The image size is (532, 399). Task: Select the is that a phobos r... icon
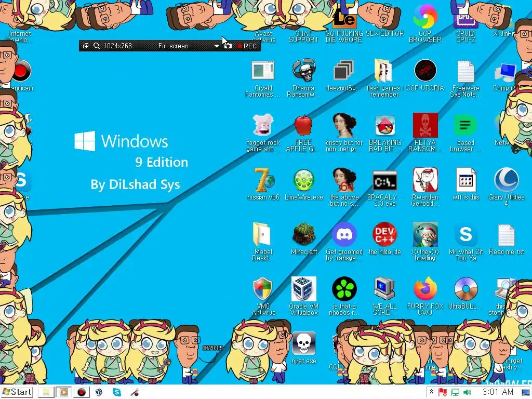coord(344,297)
